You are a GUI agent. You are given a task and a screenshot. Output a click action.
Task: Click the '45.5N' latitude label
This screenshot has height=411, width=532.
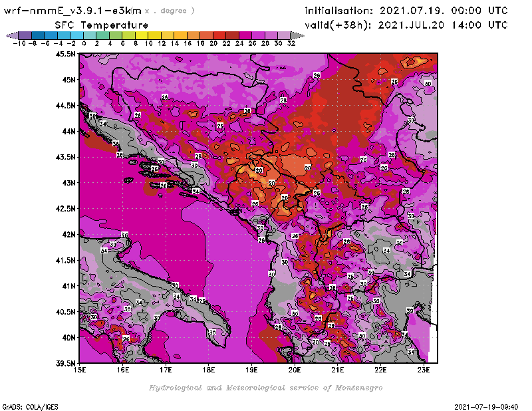click(65, 54)
